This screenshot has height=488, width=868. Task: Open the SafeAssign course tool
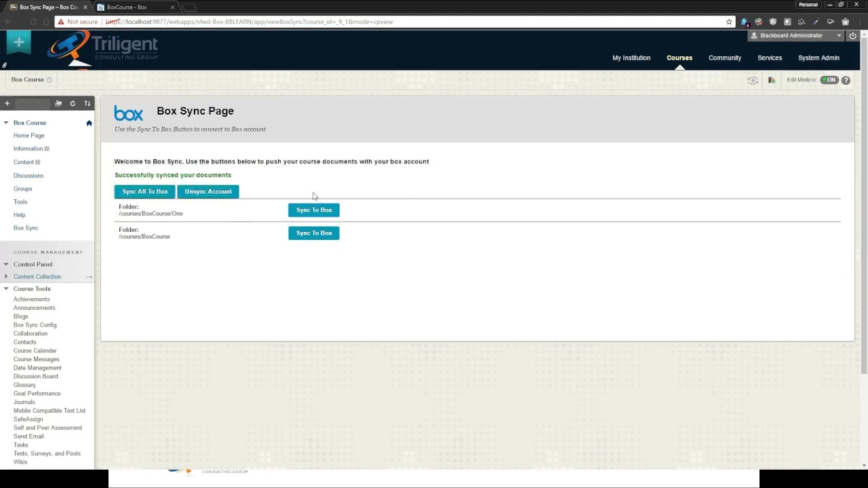(x=28, y=420)
